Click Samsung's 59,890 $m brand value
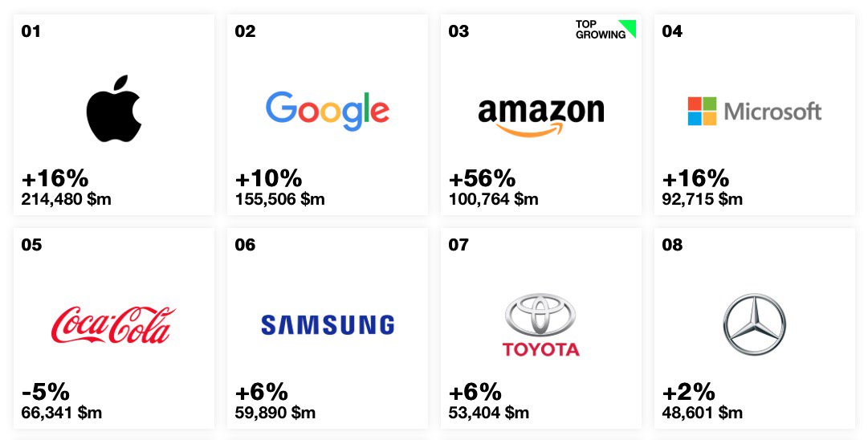Viewport: 868px width, 440px height. point(275,413)
